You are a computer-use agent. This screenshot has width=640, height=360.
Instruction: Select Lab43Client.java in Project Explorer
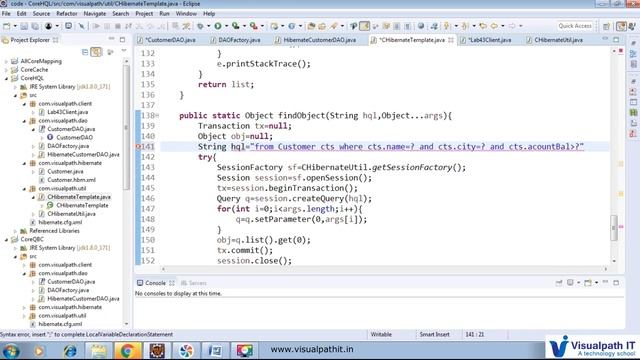[x=68, y=112]
